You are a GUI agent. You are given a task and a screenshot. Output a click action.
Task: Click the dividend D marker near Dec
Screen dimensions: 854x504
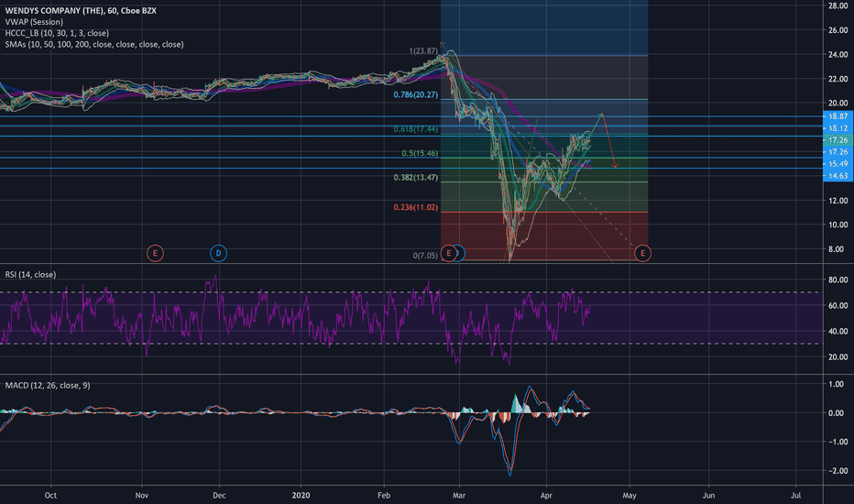pyautogui.click(x=218, y=253)
